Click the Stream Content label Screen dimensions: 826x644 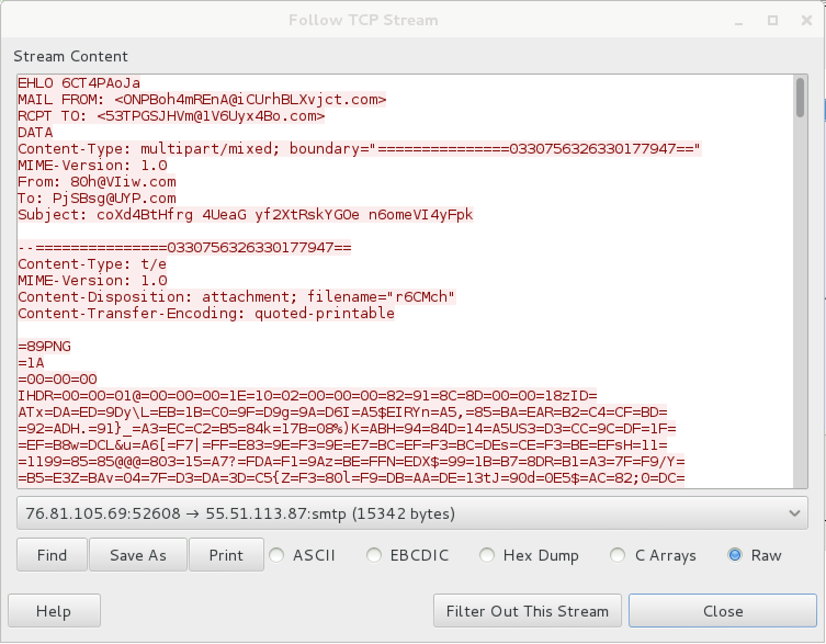pyautogui.click(x=71, y=56)
